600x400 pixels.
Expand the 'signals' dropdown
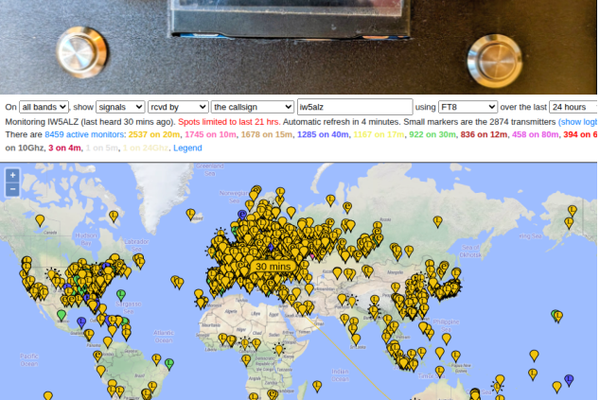(120, 107)
